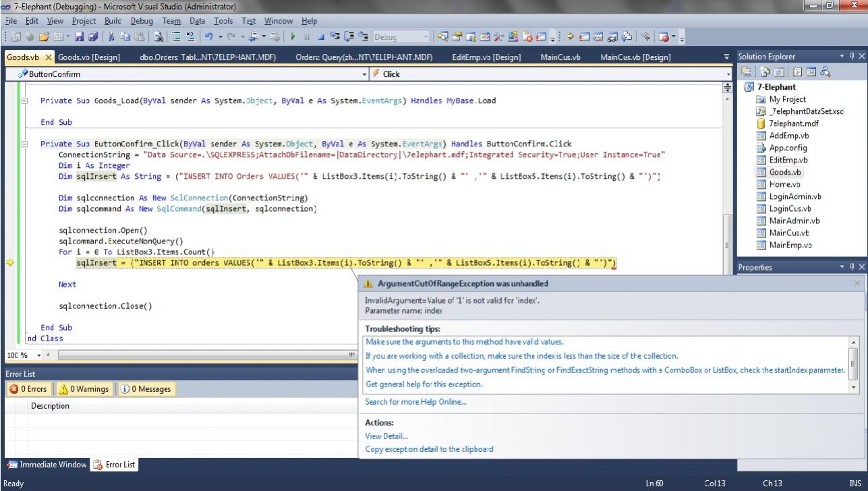
Task: Switch to Immediate Window tab
Action: [47, 465]
